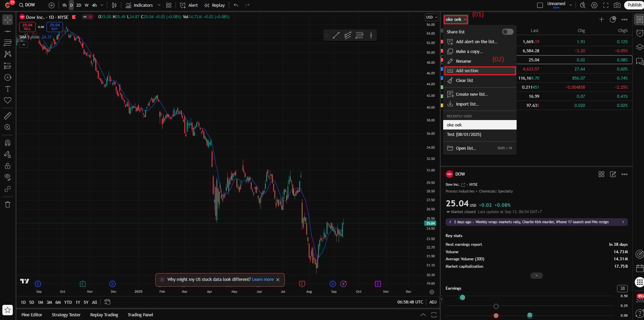The width and height of the screenshot is (644, 320).
Task: Open the weekly wrap news arrow
Action: tap(623, 222)
